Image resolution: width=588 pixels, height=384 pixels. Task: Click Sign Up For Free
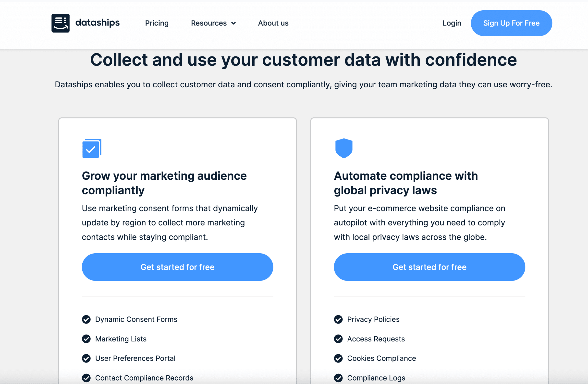(x=511, y=23)
